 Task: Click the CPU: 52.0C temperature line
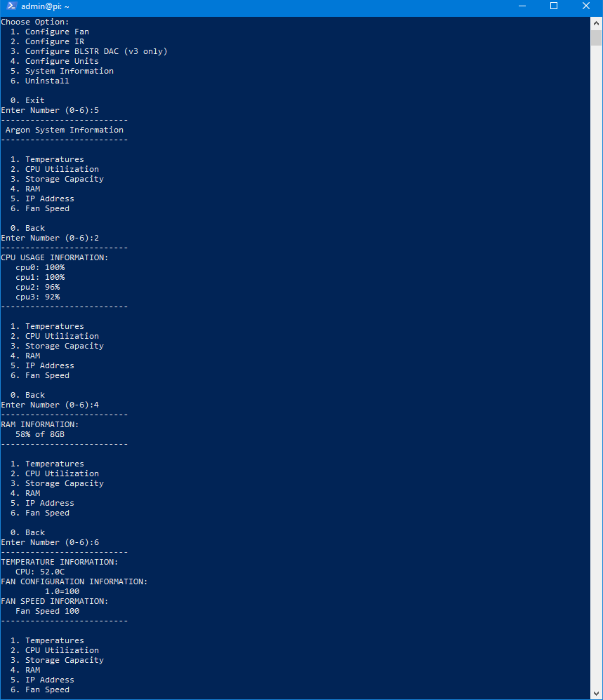(40, 572)
